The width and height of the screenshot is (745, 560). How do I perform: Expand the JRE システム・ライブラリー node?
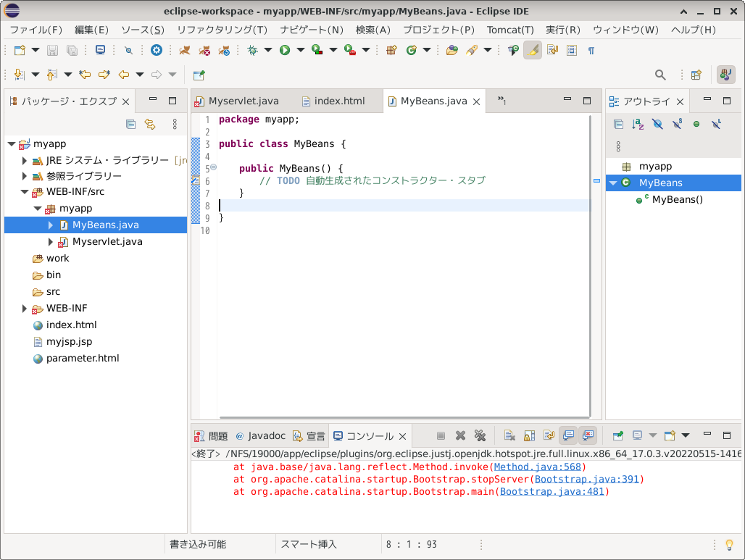click(24, 161)
